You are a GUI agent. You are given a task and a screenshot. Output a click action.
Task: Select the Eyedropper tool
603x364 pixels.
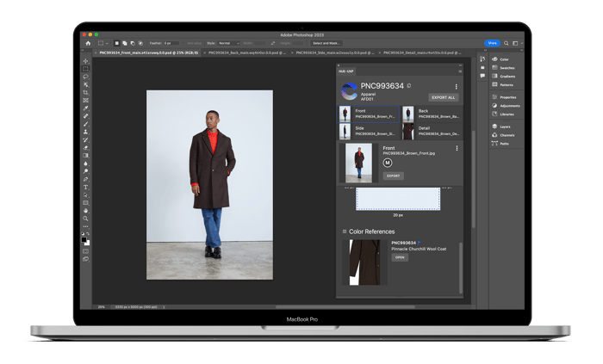click(86, 108)
